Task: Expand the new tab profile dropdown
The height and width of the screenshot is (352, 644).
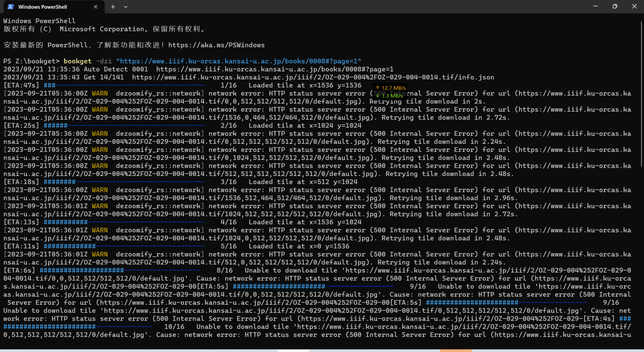Action: 125,7
